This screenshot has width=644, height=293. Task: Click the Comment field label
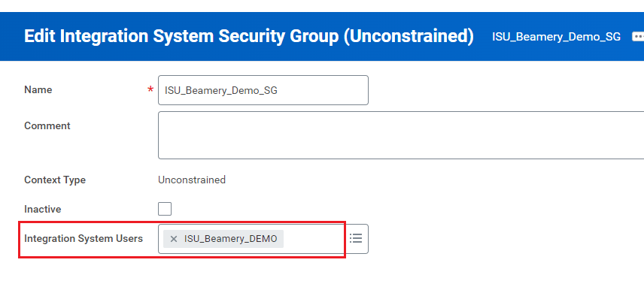47,125
